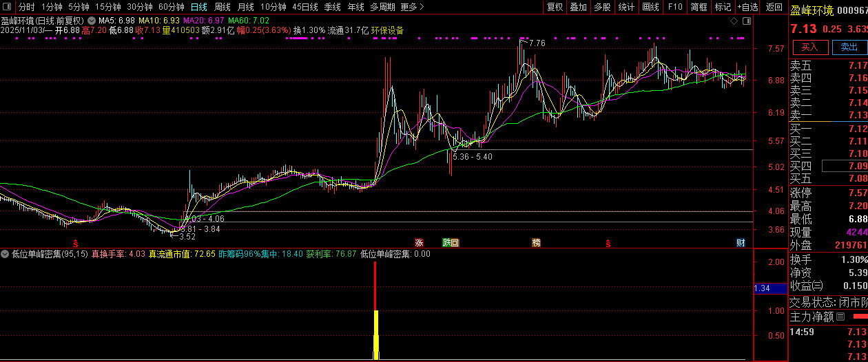Click the highlighted 买四 price 7.09 box
Viewport: 868px width, 362px height.
point(845,166)
